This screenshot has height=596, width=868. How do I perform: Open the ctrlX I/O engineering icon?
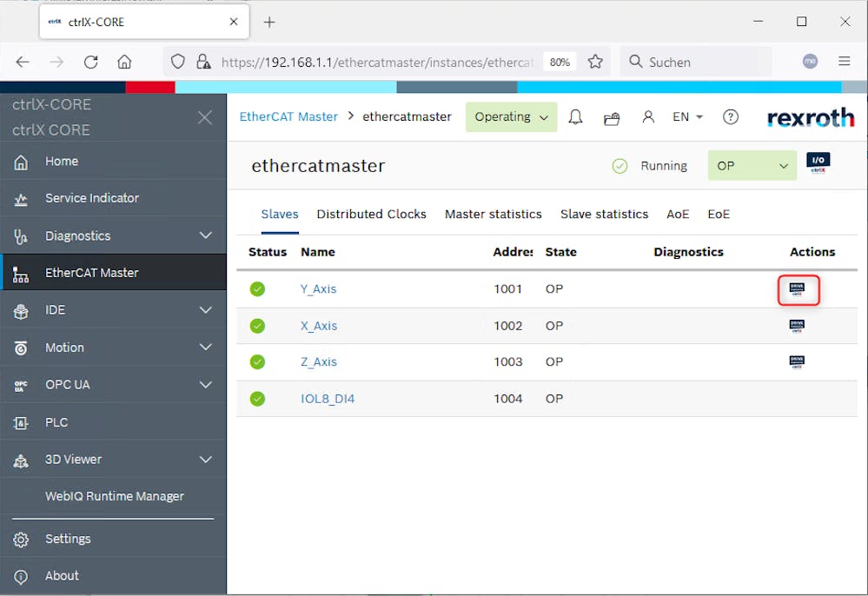tap(818, 164)
